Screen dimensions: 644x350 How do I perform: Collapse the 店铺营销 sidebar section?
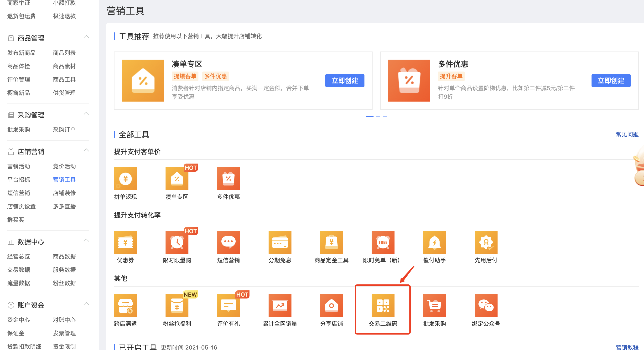tap(86, 150)
